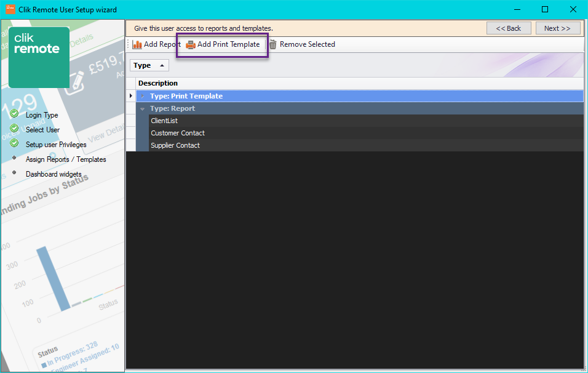Click the Dashboard widgets wizard step

pos(54,174)
